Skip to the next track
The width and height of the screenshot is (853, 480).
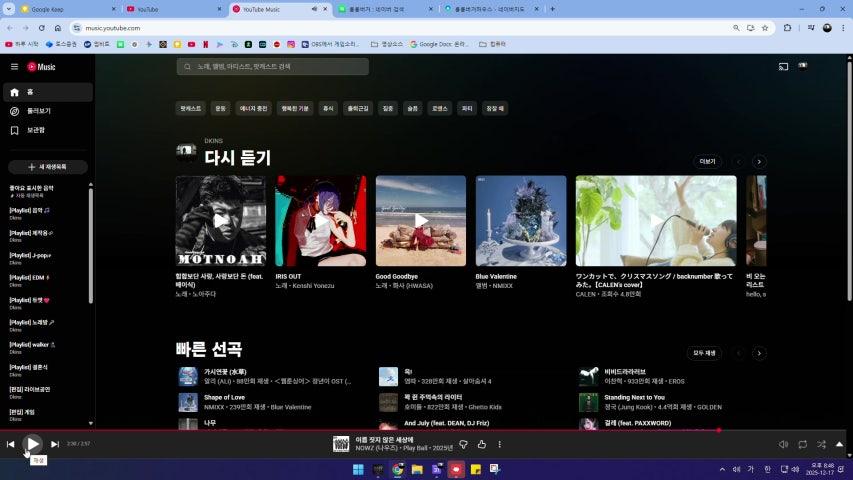(x=55, y=444)
